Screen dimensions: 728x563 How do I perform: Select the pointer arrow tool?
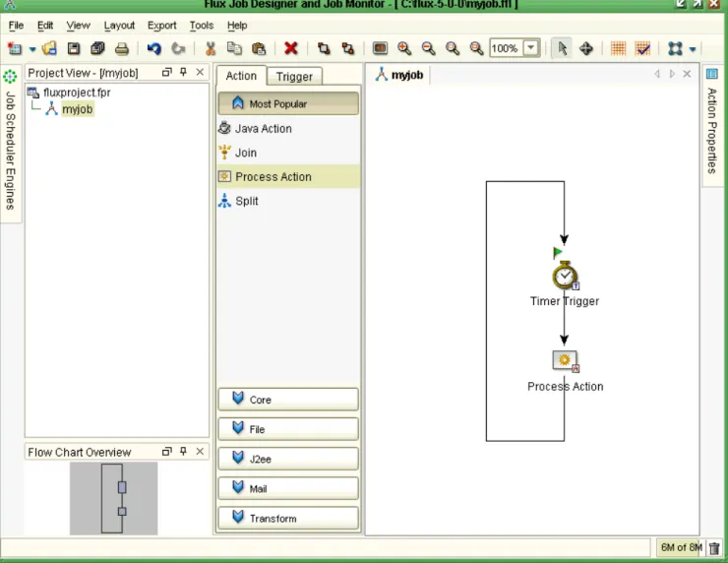click(562, 48)
